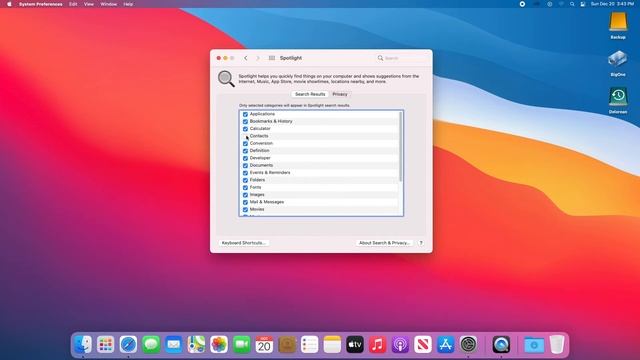Go back with toolbar chevron
Screen dimensions: 640x360
[x=246, y=58]
